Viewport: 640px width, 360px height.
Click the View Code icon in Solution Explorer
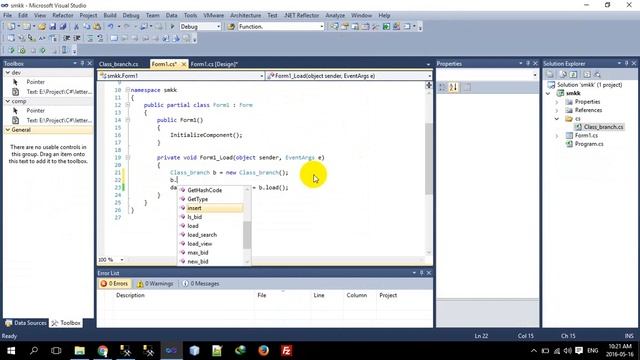[x=587, y=74]
